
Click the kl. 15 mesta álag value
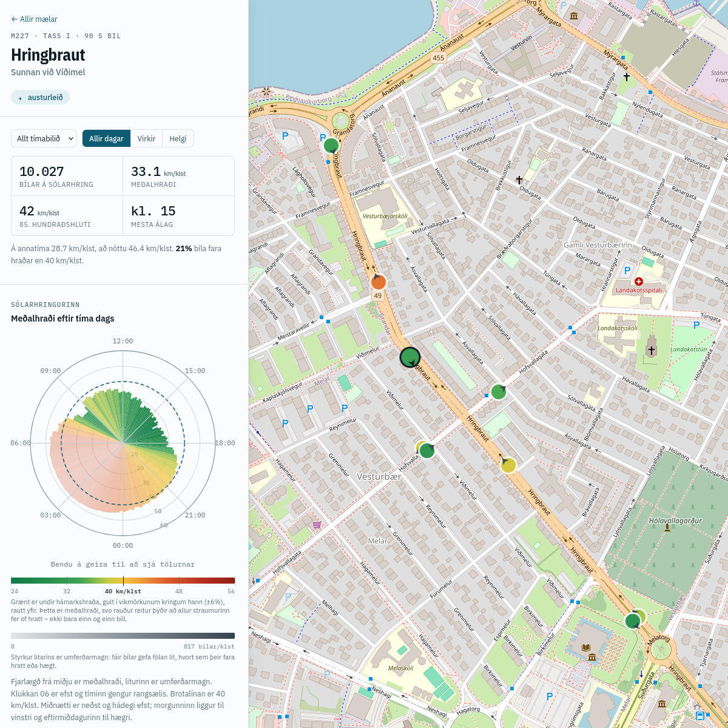point(153,211)
